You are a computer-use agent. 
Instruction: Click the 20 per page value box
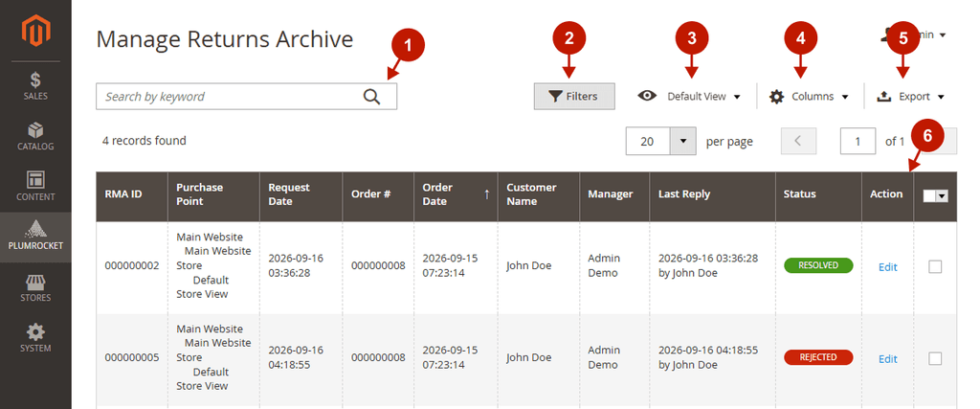[648, 142]
